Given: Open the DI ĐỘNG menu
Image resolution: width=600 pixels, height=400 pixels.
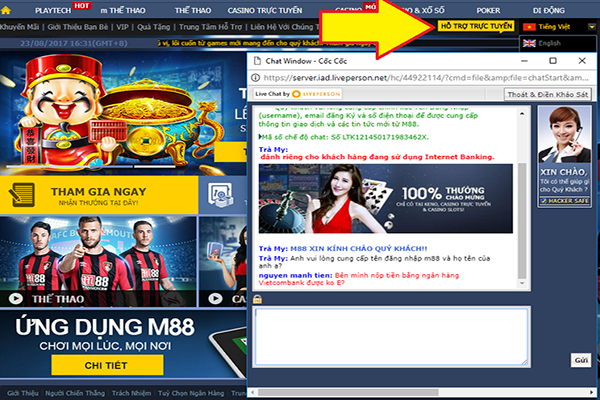Looking at the screenshot, I should pos(549,10).
